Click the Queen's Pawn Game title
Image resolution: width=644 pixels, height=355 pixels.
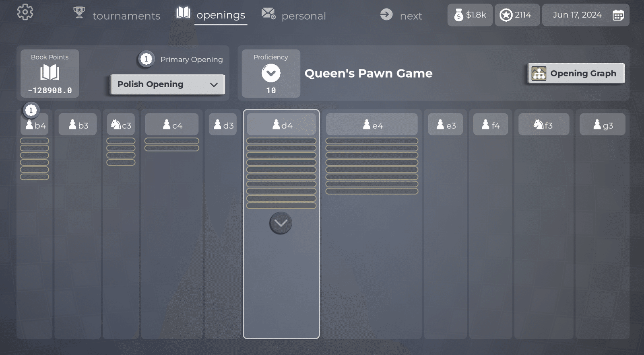(x=368, y=74)
